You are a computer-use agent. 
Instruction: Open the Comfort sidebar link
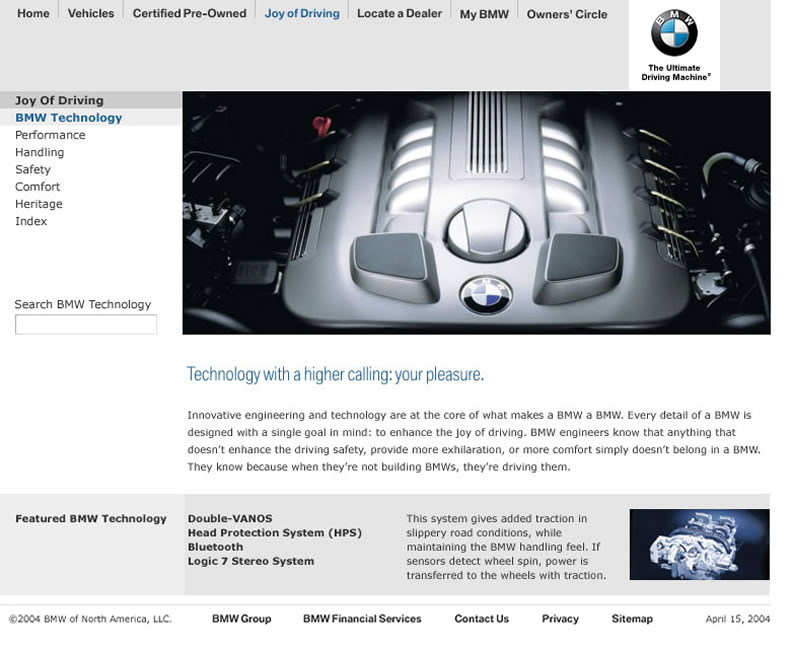pos(38,187)
